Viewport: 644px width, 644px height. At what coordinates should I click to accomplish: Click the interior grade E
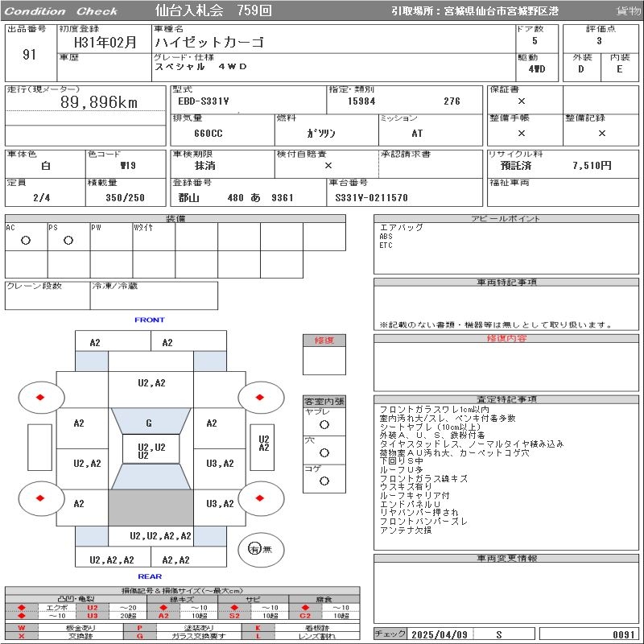point(619,69)
